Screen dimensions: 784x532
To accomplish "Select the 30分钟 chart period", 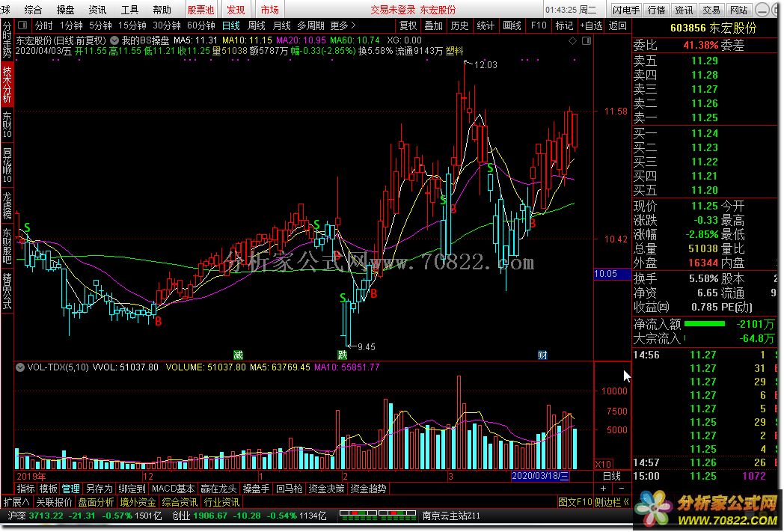I will pos(167,25).
